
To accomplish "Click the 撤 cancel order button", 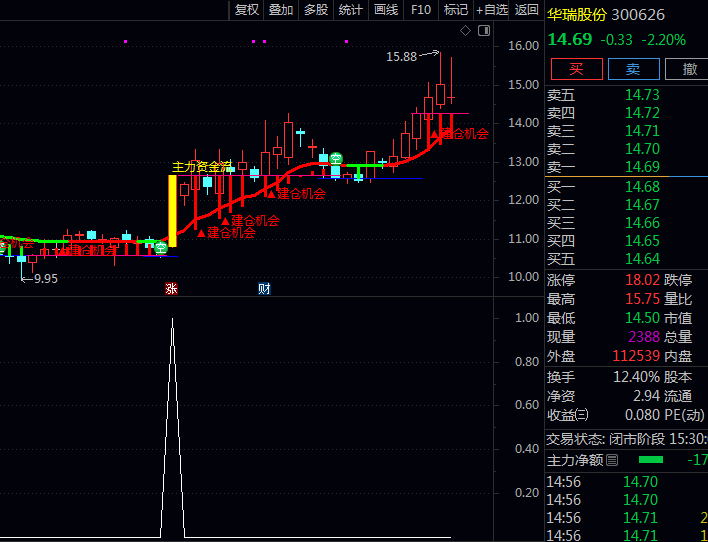I will coord(687,69).
